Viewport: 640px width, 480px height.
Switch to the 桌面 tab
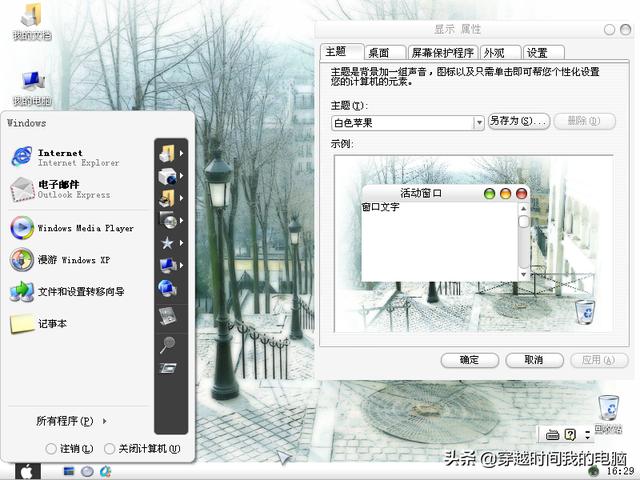pos(385,53)
